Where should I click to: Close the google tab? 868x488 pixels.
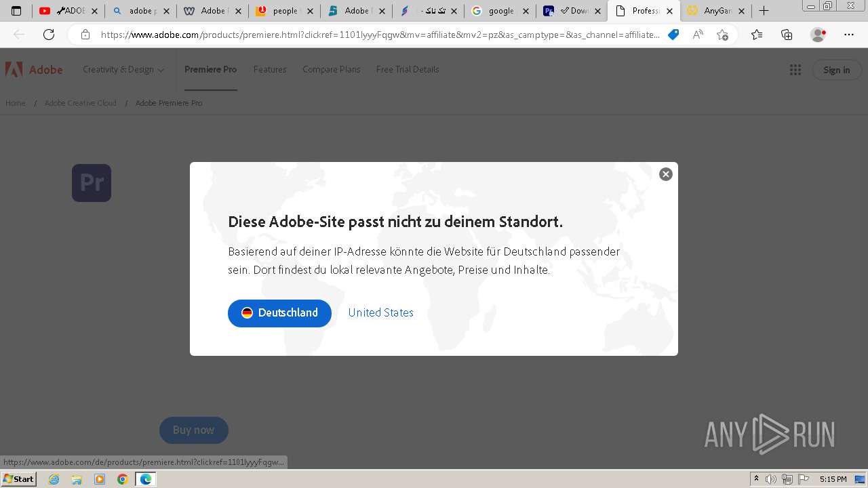(526, 11)
